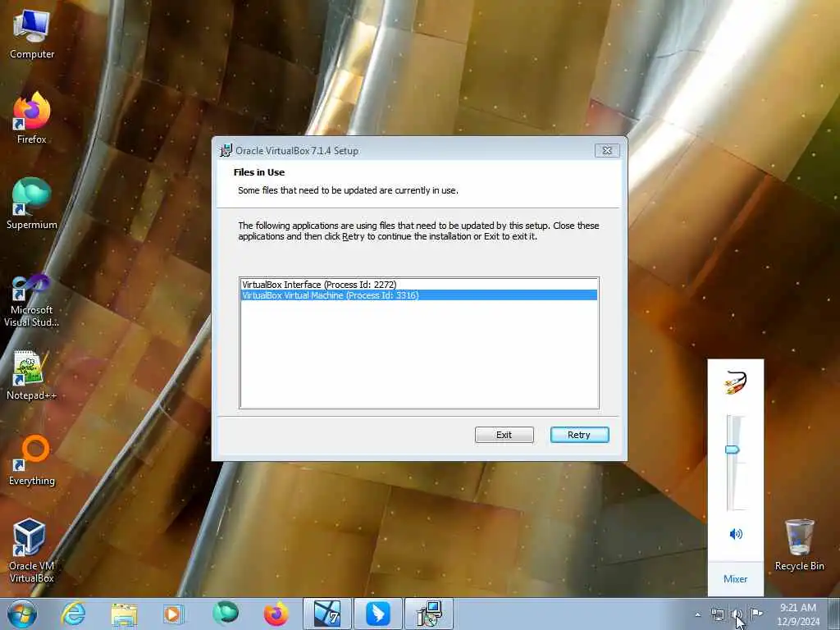The image size is (840, 630).
Task: Select the Oracle VM VirtualBox desktop shortcut
Action: pyautogui.click(x=32, y=550)
